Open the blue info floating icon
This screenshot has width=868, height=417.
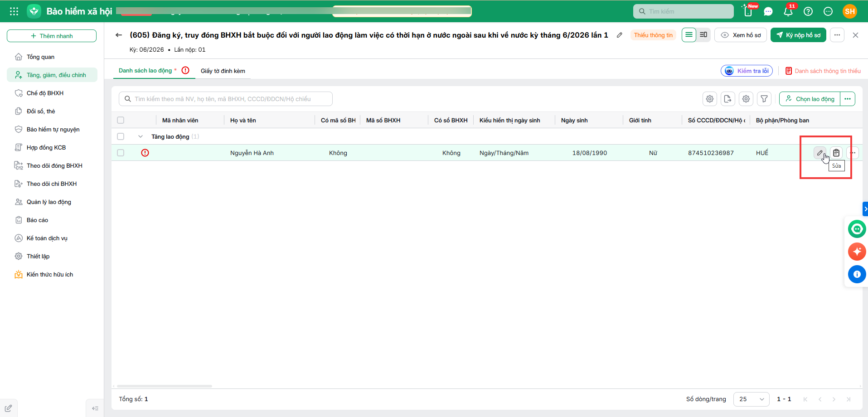[x=857, y=274]
